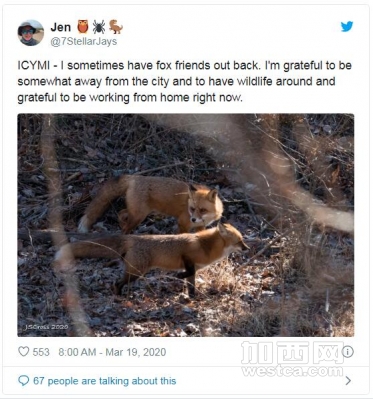Click the 553 likes count
This screenshot has width=373, height=399.
41,352
